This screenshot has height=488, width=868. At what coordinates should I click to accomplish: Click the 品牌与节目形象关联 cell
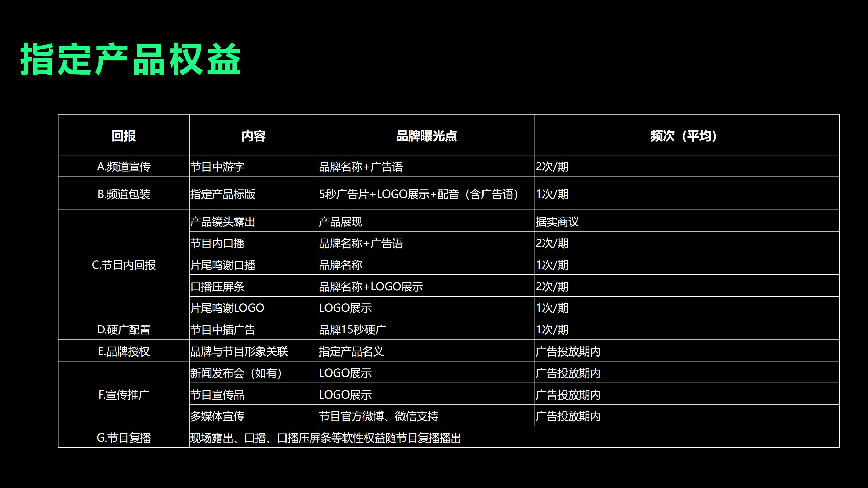click(254, 350)
